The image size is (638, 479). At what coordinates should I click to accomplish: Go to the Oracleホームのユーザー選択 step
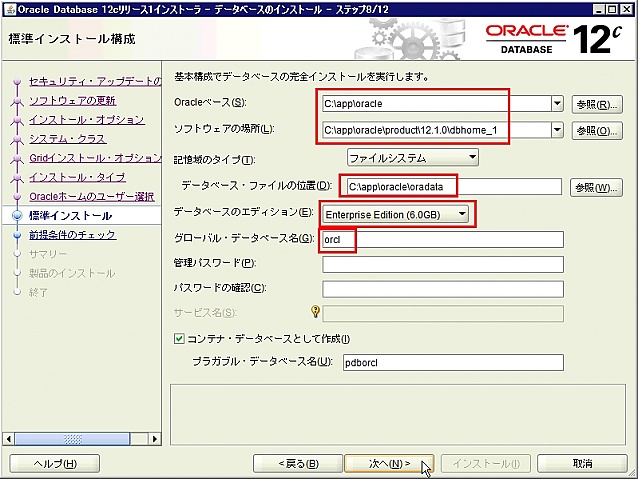tap(92, 196)
